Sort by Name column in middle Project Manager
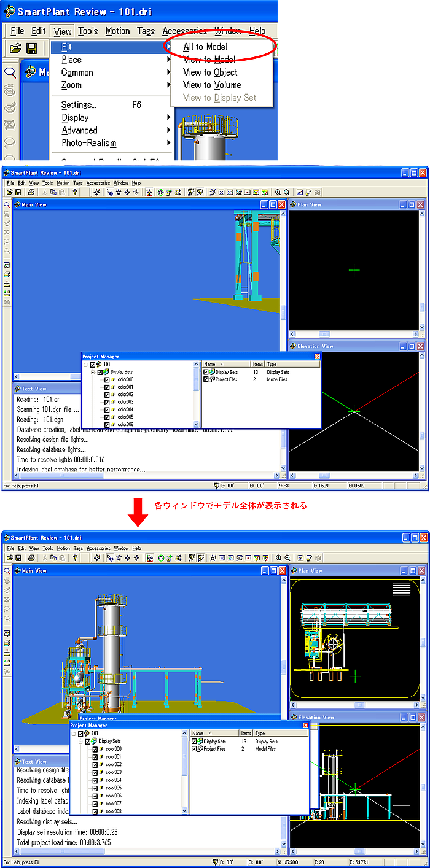 pyautogui.click(x=226, y=364)
